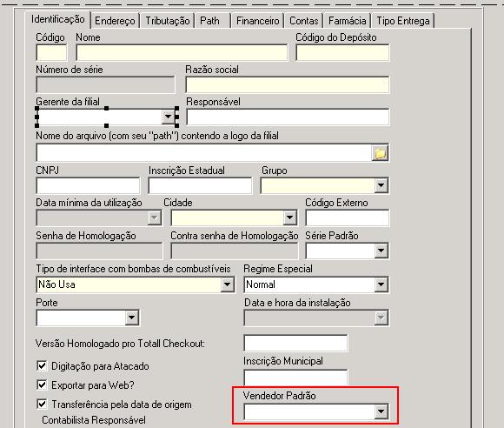This screenshot has height=428, width=504.
Task: Toggle Digitação para Atacado checkbox
Action: click(x=42, y=366)
